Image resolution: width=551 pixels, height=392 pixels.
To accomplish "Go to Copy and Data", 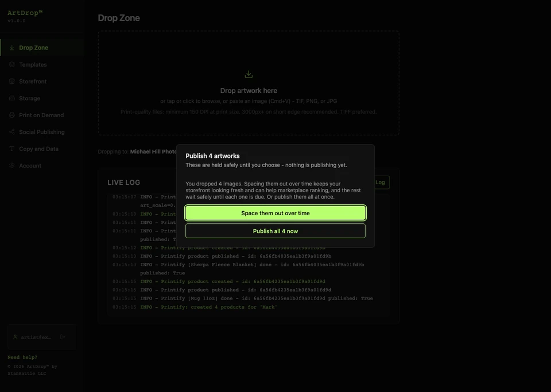I will click(x=41, y=149).
